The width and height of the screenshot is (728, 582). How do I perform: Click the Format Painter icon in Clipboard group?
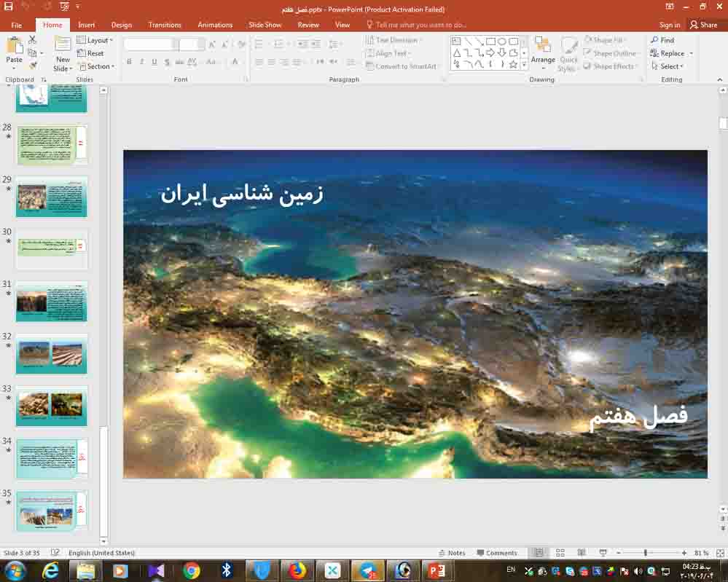click(x=33, y=63)
